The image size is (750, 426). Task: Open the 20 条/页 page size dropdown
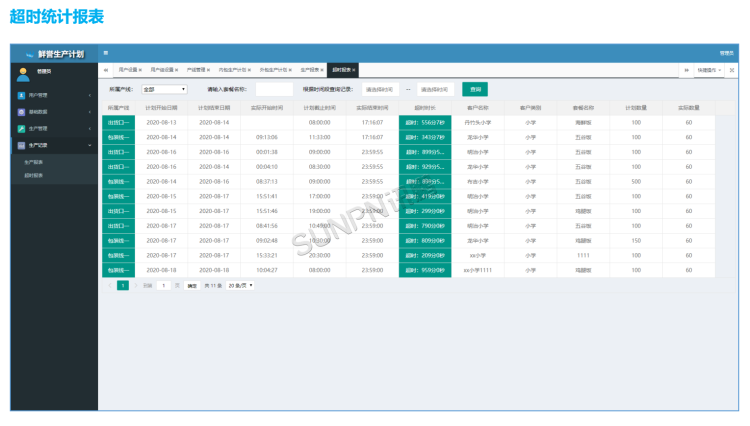(240, 285)
